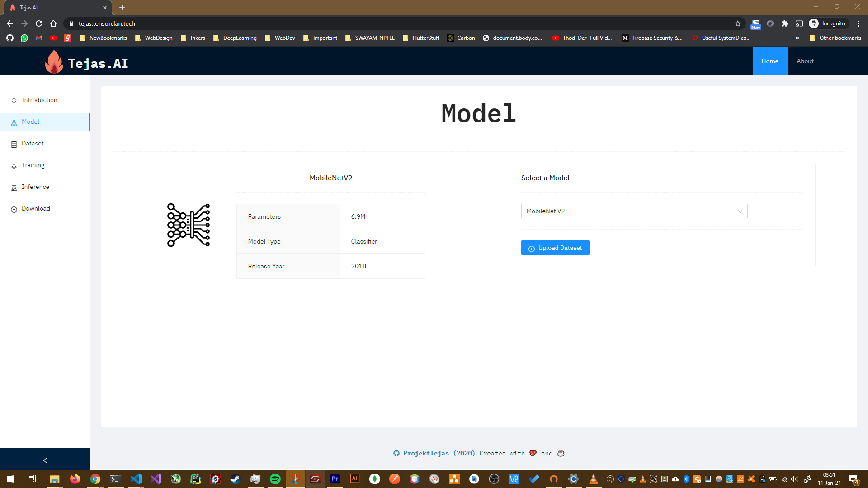The image size is (868, 488).
Task: Open the MobileNet V2 model dropdown
Action: [634, 211]
